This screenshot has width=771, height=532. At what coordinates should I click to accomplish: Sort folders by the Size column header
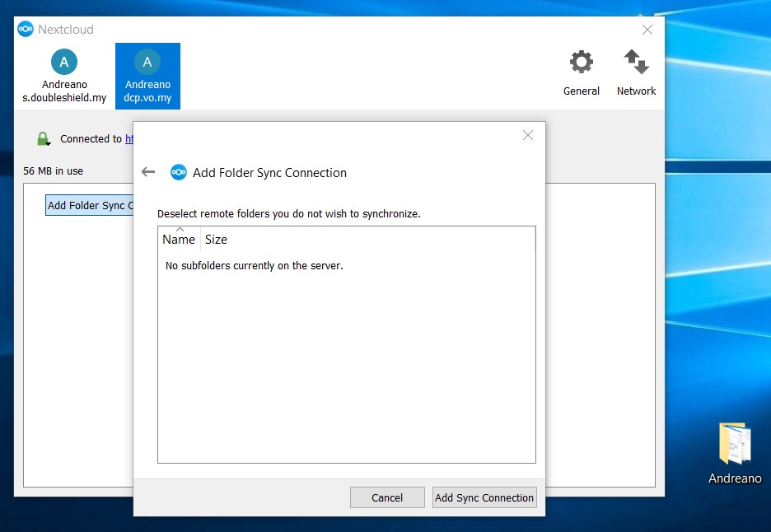[216, 240]
